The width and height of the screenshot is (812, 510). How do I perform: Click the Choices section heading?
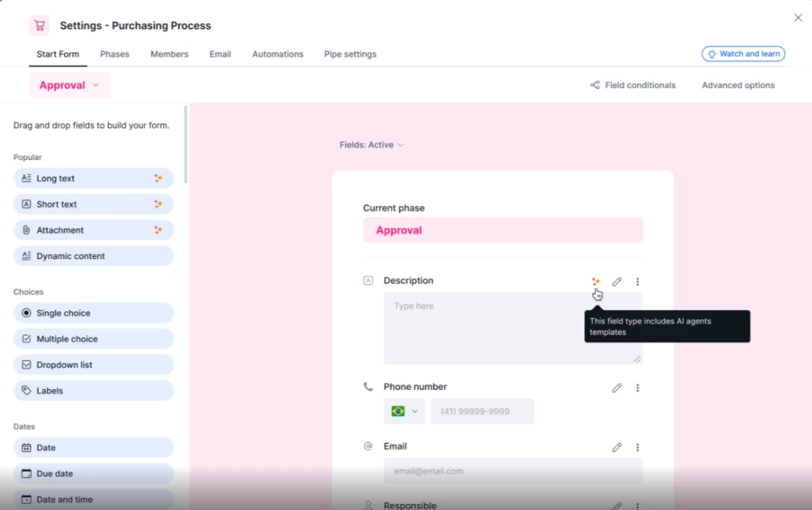click(28, 291)
